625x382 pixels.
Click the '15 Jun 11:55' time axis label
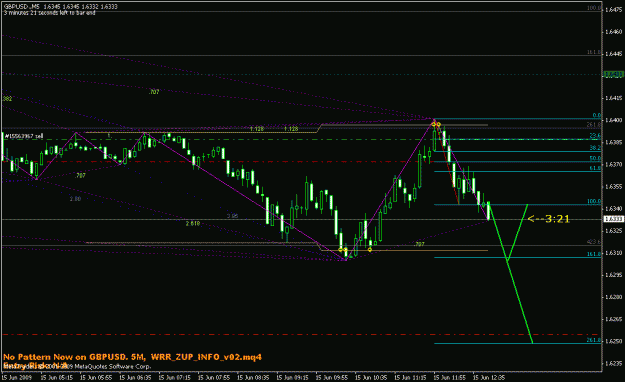tap(450, 377)
